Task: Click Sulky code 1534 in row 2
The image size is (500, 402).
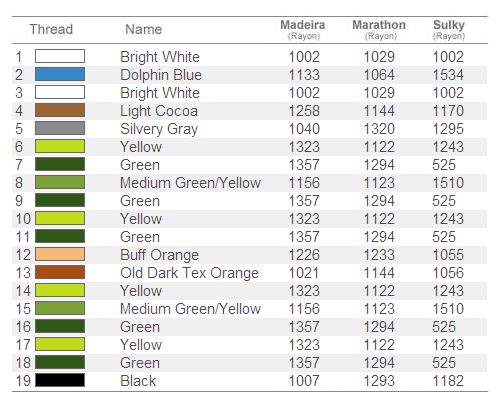Action: (x=448, y=75)
